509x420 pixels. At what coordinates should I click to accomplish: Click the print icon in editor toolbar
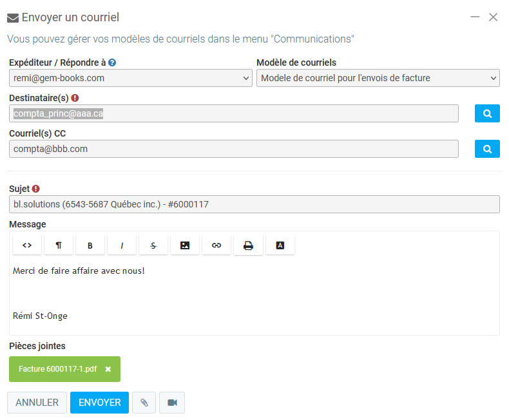[248, 245]
